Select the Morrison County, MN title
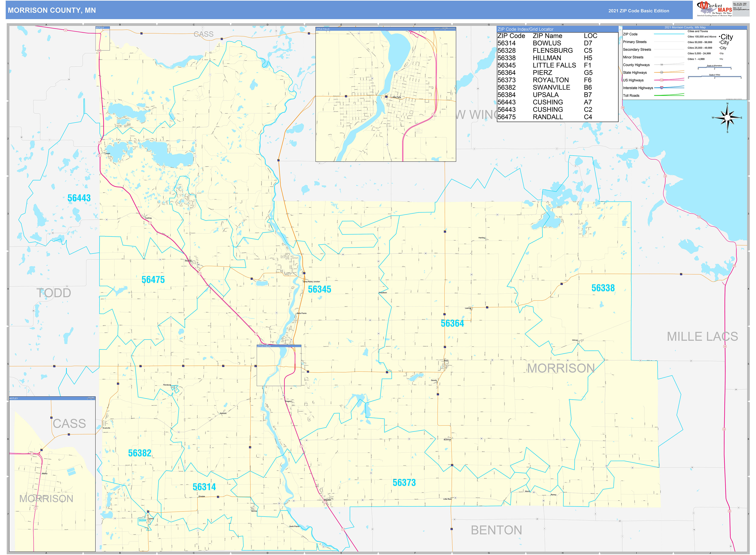This screenshot has height=555, width=756. tap(52, 10)
